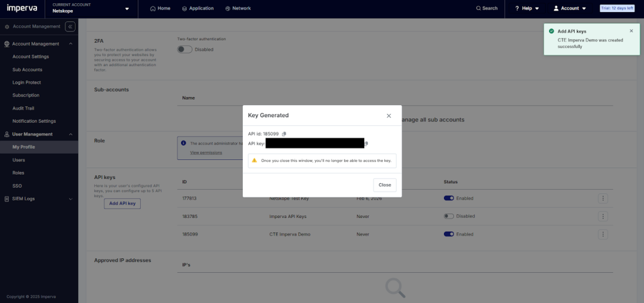This screenshot has width=644, height=303.
Task: Click the Search icon in header
Action: 478,8
